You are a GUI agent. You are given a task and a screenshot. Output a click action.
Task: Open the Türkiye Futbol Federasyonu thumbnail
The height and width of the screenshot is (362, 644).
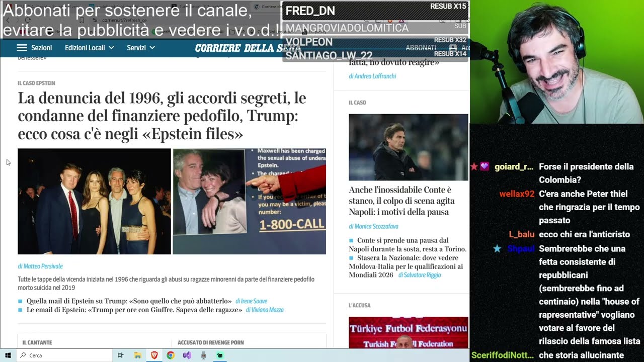pyautogui.click(x=409, y=332)
